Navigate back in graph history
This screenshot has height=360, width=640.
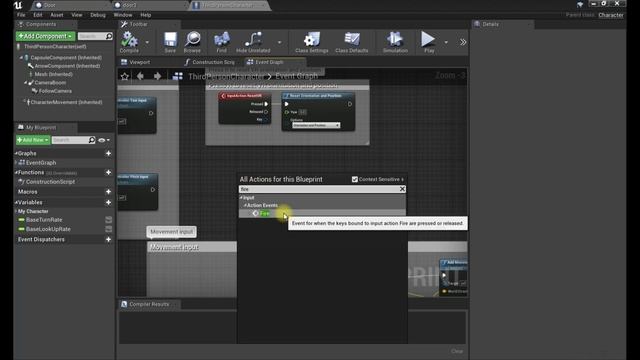[140, 76]
